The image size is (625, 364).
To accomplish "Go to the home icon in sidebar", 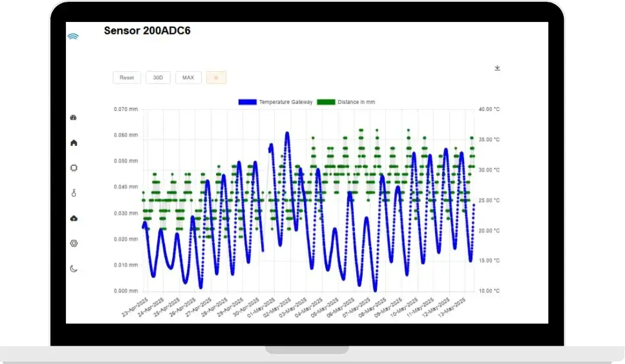I will tap(74, 142).
